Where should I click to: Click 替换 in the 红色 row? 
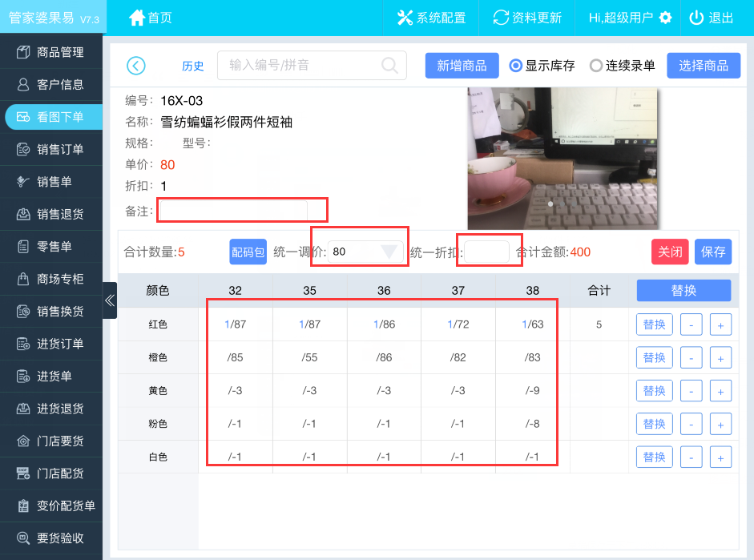click(655, 324)
